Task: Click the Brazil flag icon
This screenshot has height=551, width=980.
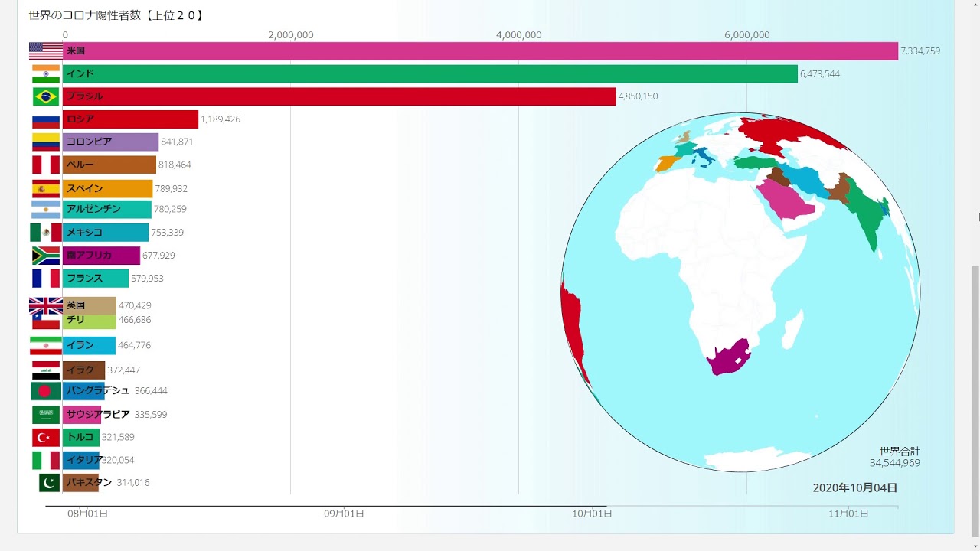Action: point(46,96)
